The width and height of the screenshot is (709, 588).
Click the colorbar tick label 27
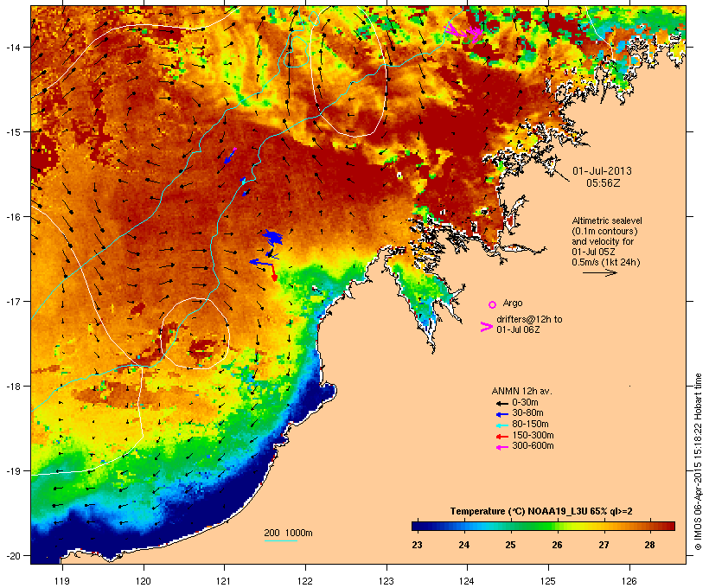[x=604, y=545]
